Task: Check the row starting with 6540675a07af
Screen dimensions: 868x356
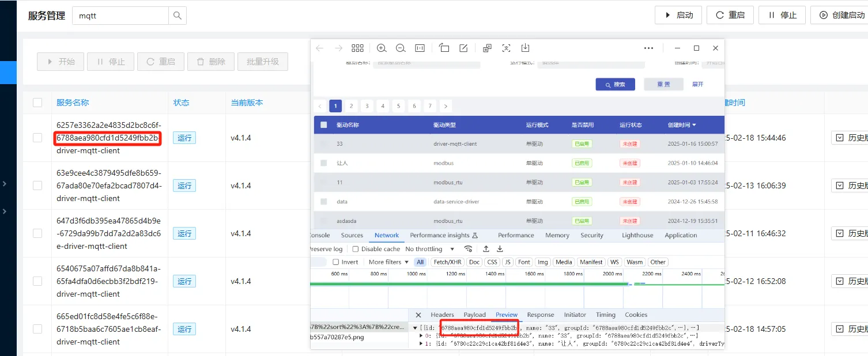Action: click(37, 281)
